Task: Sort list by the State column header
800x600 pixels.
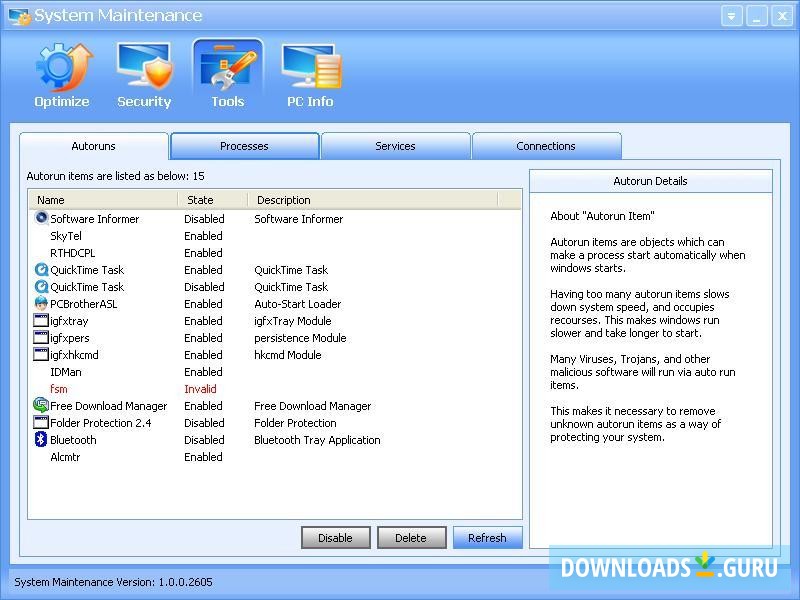Action: pos(200,200)
